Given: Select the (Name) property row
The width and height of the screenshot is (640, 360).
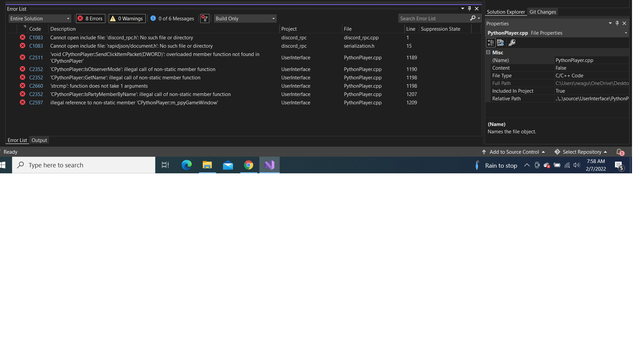Looking at the screenshot, I should (558, 60).
